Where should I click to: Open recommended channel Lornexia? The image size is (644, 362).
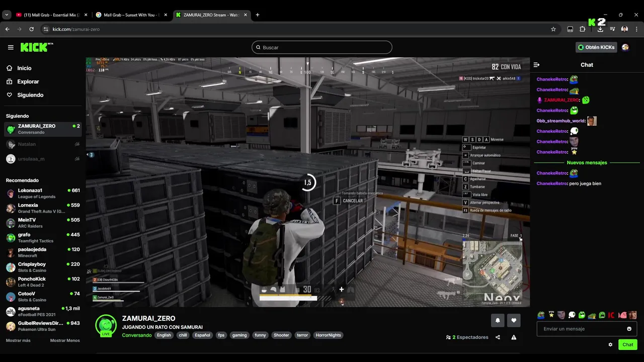[x=43, y=208]
